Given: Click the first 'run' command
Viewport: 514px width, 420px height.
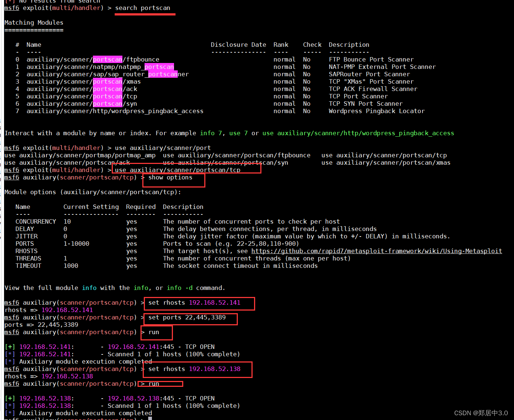Looking at the screenshot, I should pyautogui.click(x=154, y=332).
